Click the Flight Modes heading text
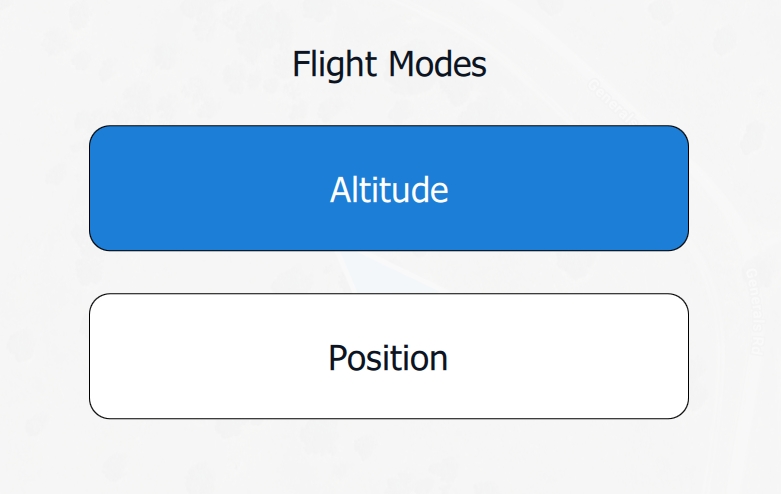The width and height of the screenshot is (781, 494). (x=389, y=65)
